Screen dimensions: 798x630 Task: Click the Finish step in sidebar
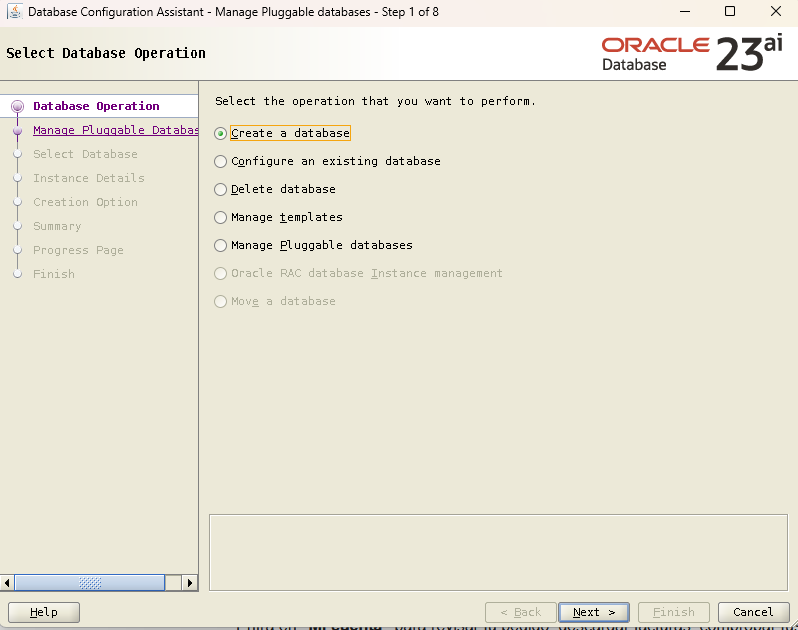(x=53, y=274)
